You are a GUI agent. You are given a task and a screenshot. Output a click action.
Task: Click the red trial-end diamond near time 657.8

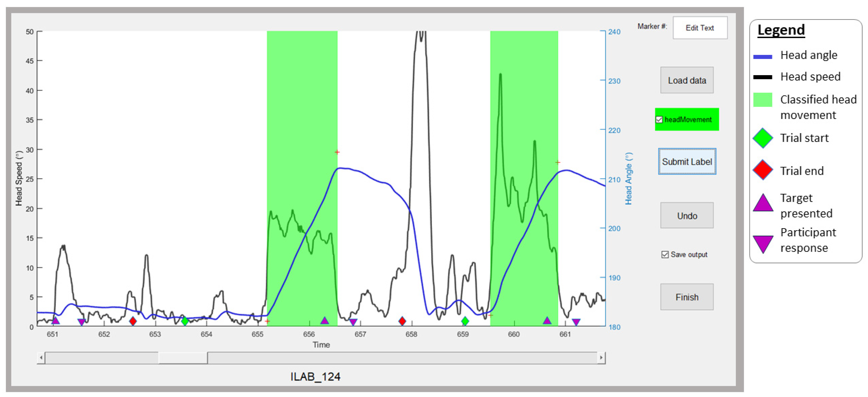click(x=402, y=321)
